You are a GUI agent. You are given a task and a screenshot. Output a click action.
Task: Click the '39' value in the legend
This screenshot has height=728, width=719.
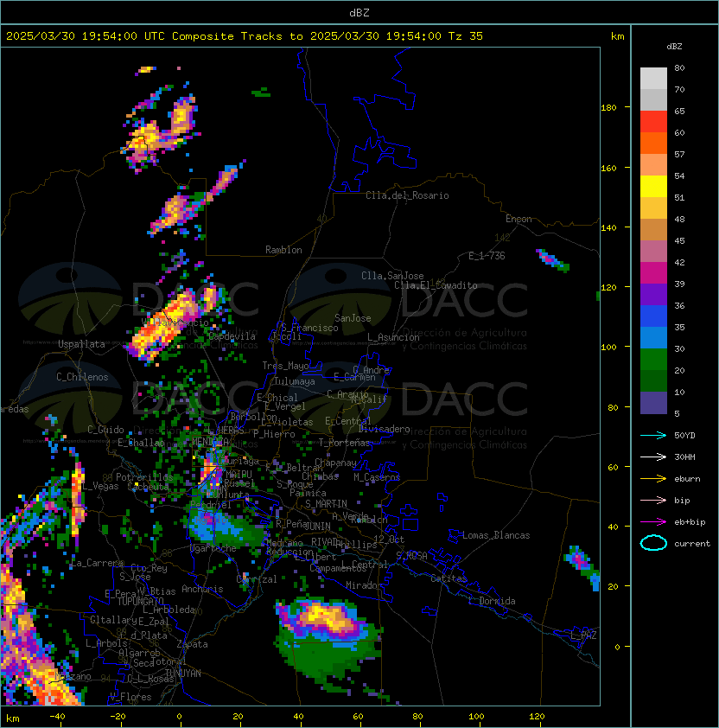click(x=679, y=284)
